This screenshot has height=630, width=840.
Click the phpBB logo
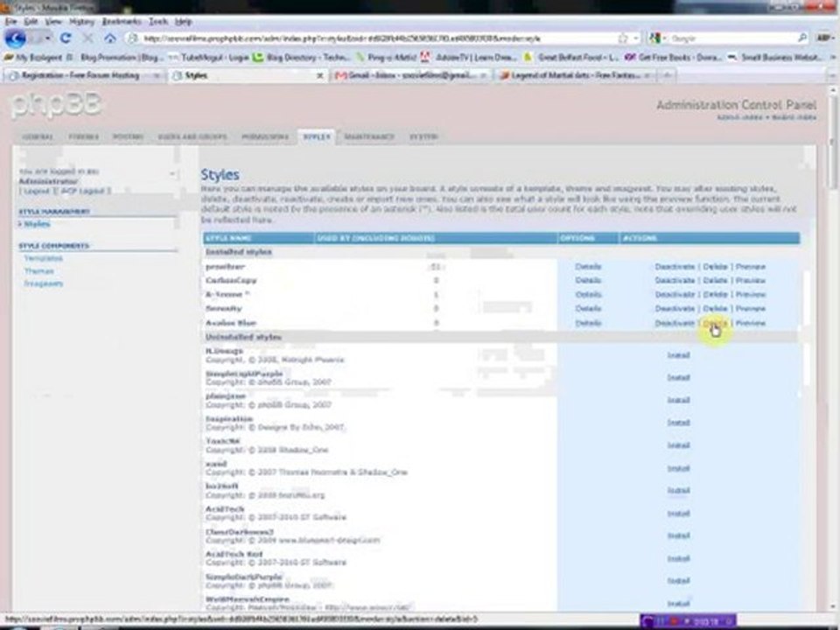pyautogui.click(x=56, y=104)
